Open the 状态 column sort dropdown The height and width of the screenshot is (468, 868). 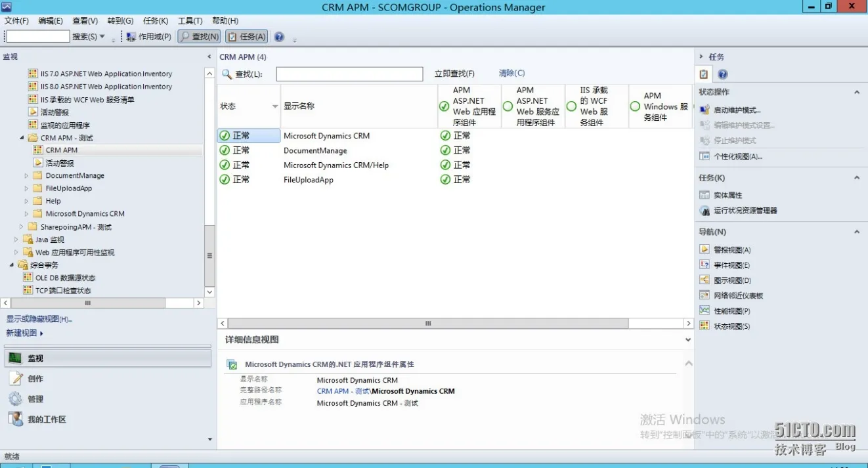click(275, 106)
